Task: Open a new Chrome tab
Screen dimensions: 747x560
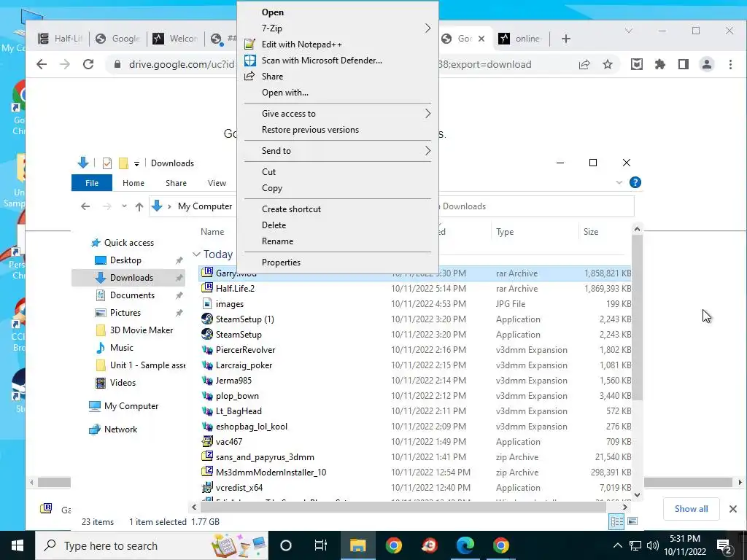Action: pos(566,39)
